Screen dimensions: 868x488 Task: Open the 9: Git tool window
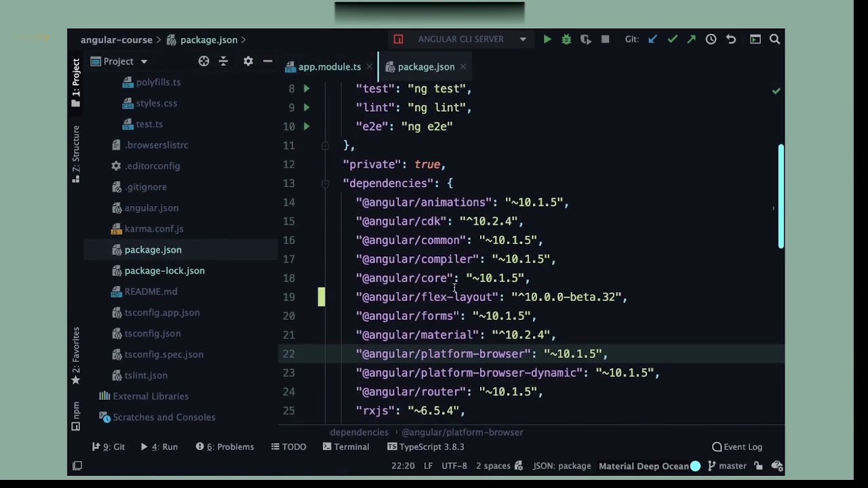(108, 447)
